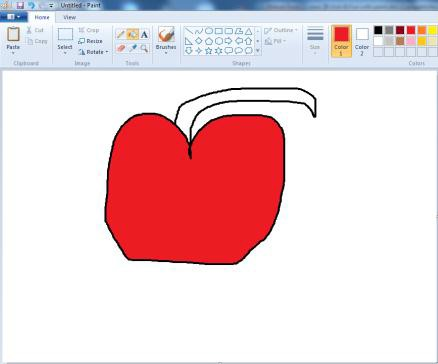This screenshot has width=438, height=364.
Task: Select the Magnifier tool
Action: tap(144, 48)
